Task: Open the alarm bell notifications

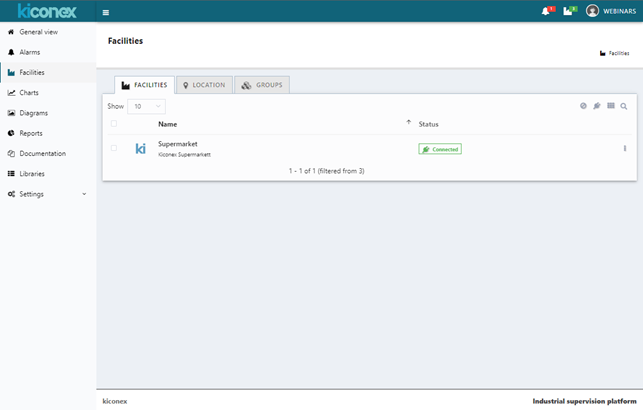Action: (x=546, y=11)
